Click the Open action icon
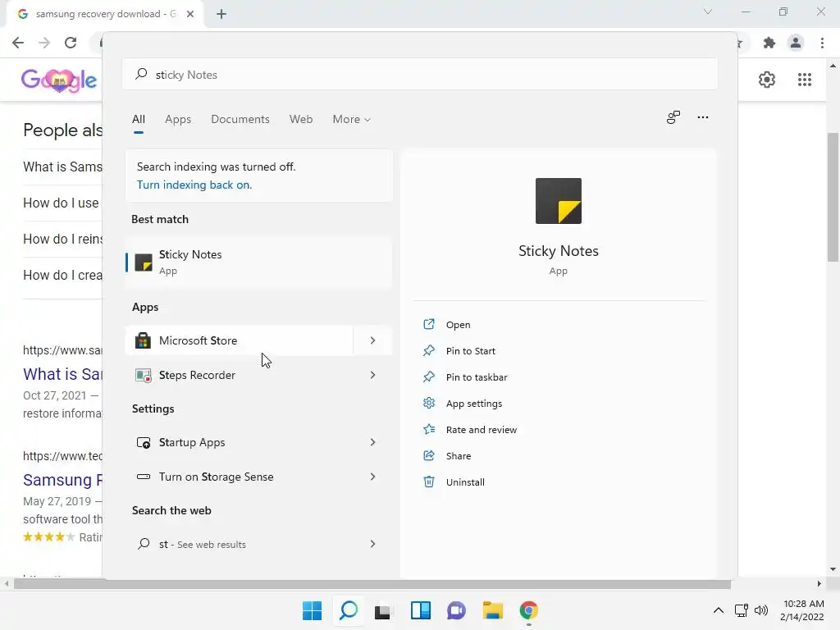 point(428,324)
